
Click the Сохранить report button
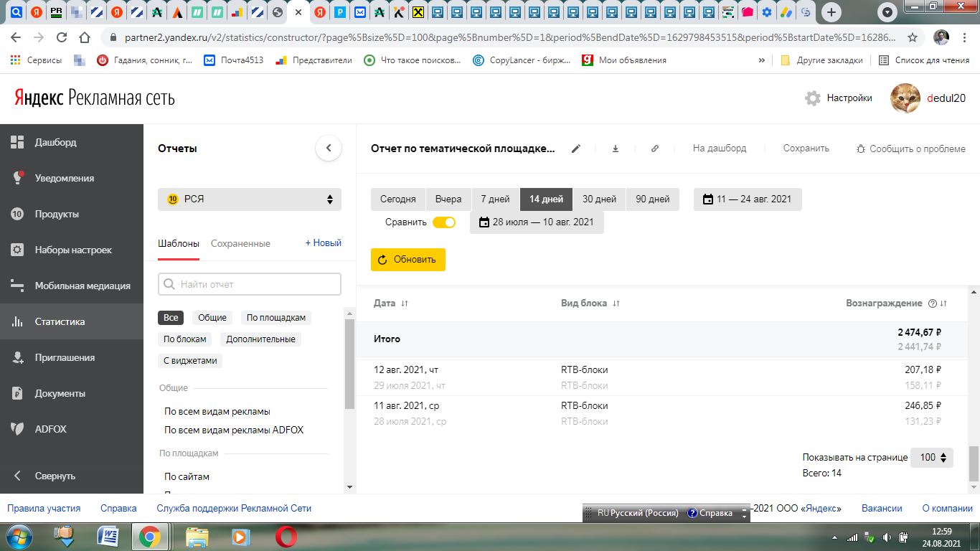tap(806, 149)
